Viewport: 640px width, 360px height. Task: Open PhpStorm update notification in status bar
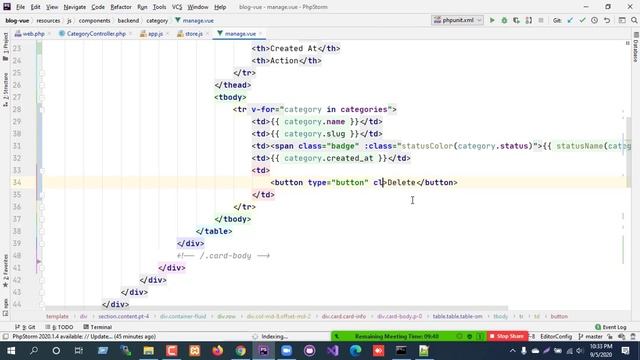[84, 337]
